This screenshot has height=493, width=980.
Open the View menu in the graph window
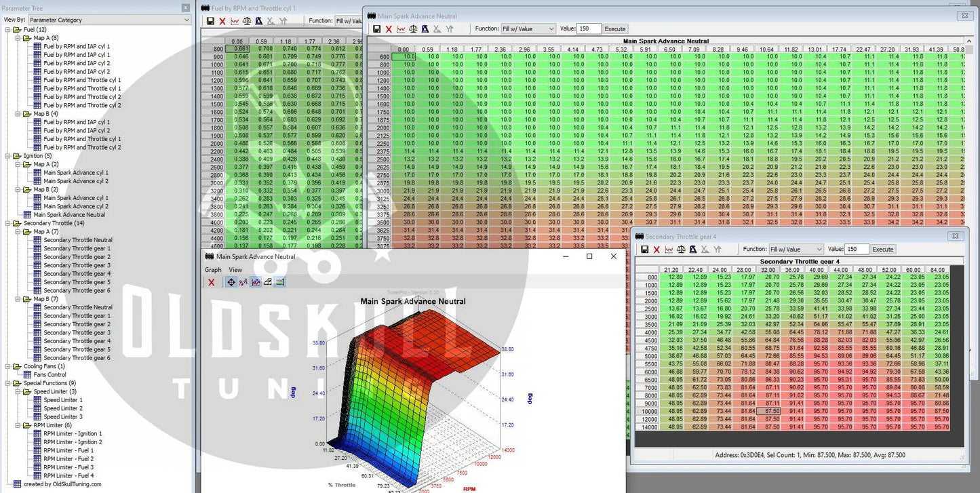tap(235, 270)
